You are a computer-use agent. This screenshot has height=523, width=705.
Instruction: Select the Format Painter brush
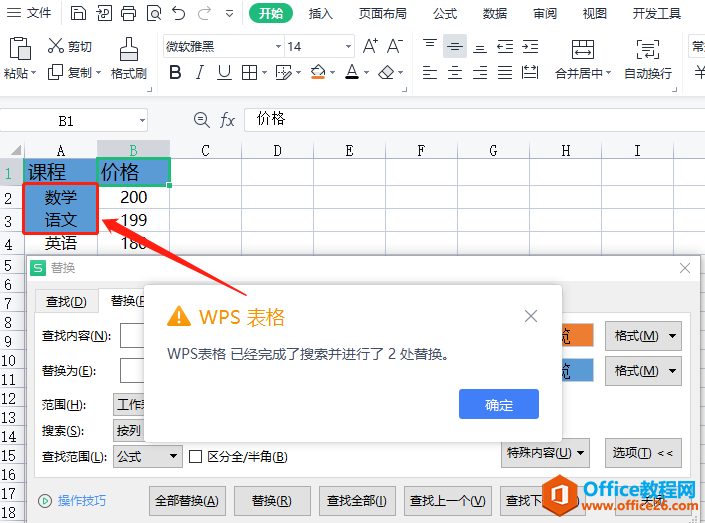pos(129,49)
